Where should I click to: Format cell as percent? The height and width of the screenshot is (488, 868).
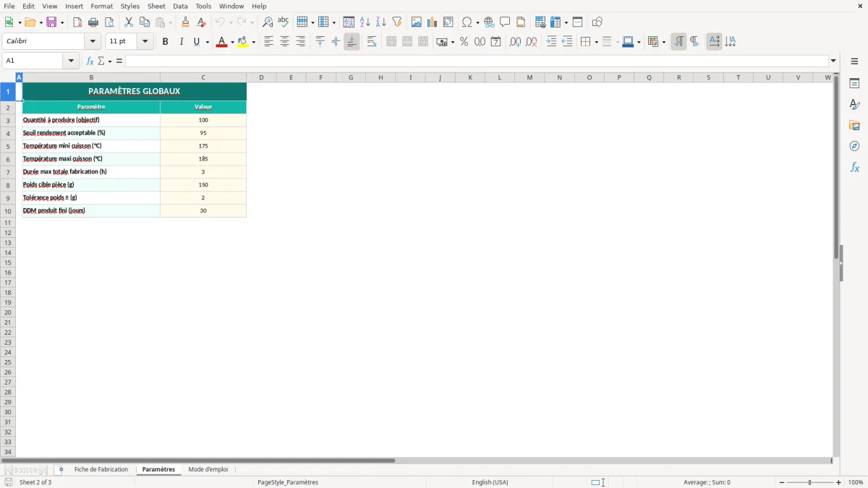click(x=464, y=42)
